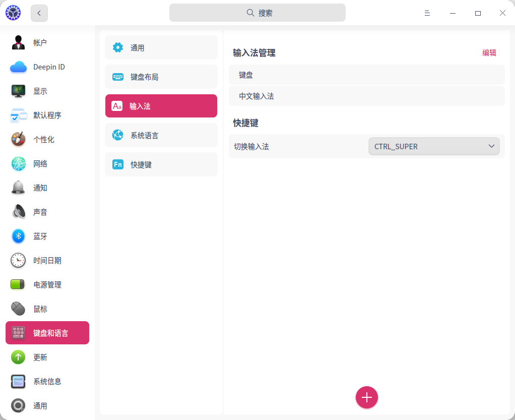This screenshot has width=515, height=420.
Task: Select the 键盘 input method entry
Action: click(366, 75)
